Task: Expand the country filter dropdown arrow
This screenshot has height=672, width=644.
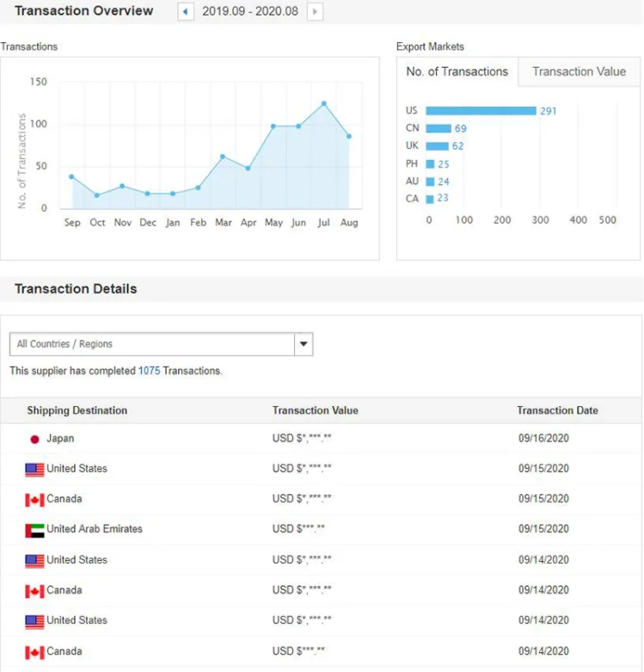Action: point(304,344)
